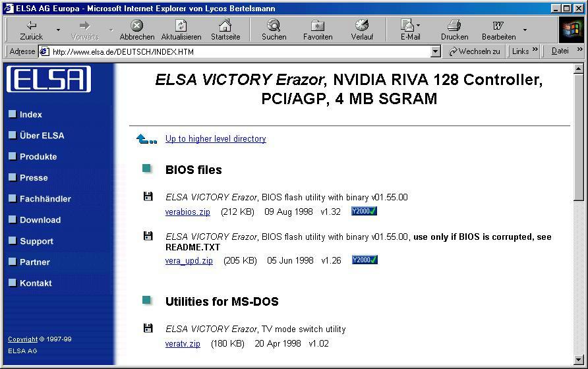The height and width of the screenshot is (369, 588).
Task: Click the scrollbar down arrow
Action: [578, 360]
